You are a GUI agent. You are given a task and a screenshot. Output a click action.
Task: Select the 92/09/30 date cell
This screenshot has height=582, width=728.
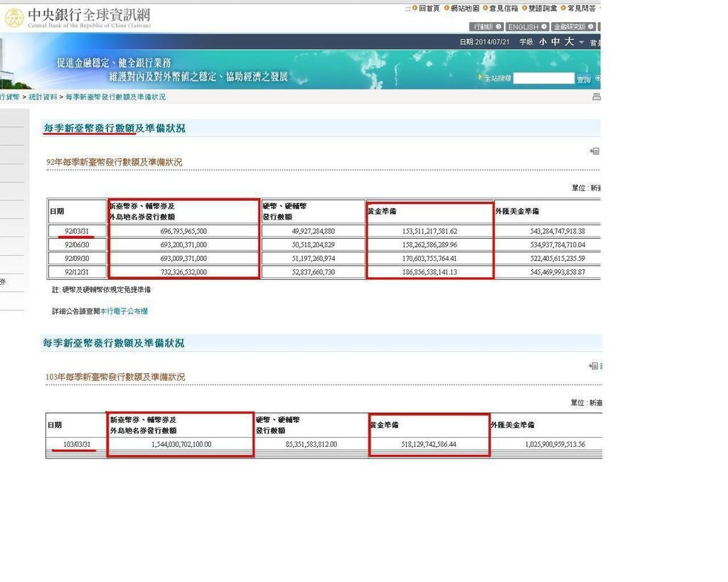77,259
